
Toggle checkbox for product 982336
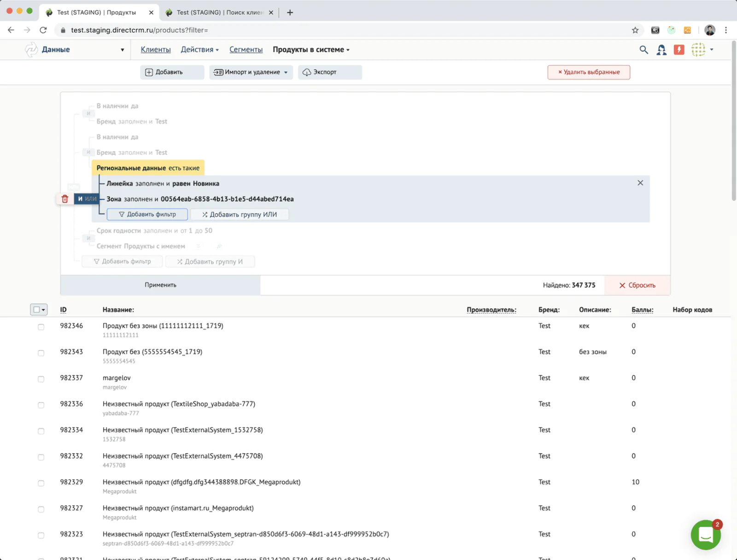(41, 405)
